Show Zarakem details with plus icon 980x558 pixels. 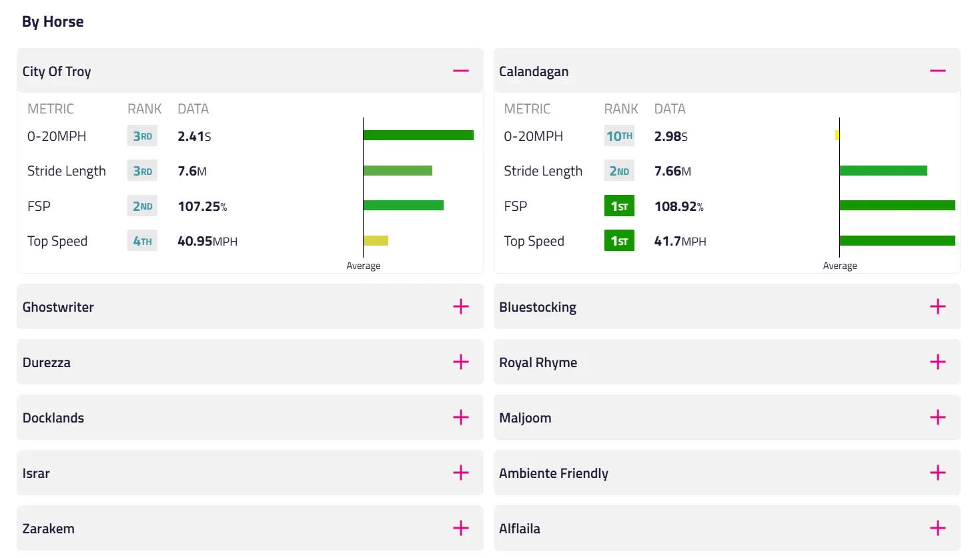(461, 528)
